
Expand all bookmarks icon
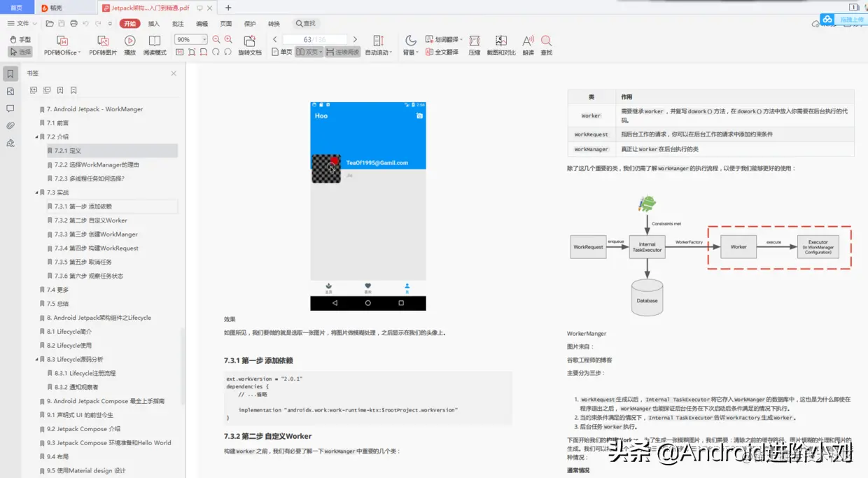point(34,90)
